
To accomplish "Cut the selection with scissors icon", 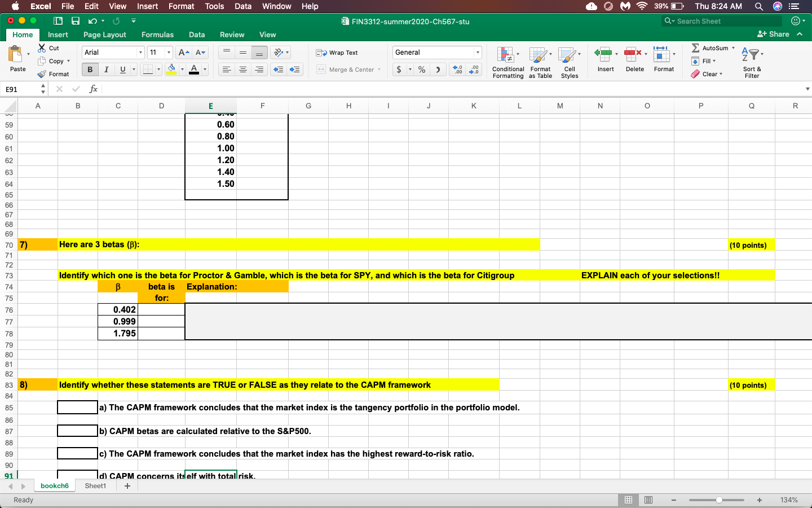I will tap(42, 48).
